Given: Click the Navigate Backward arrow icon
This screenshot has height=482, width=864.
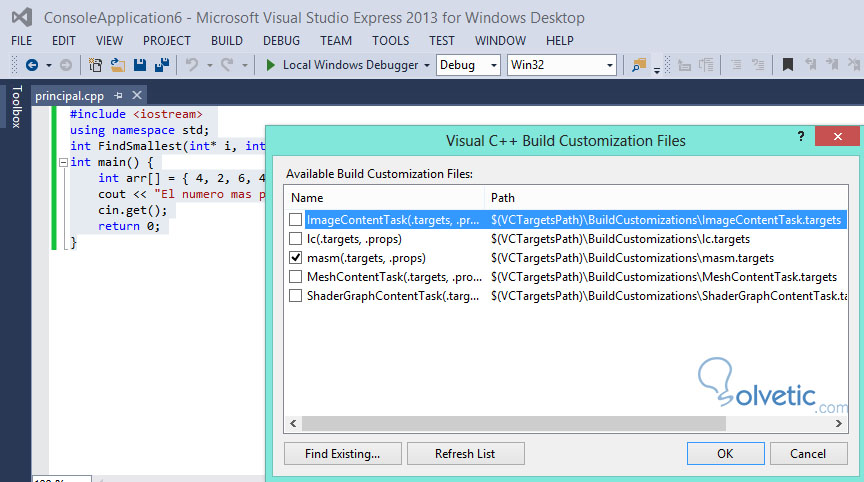Looking at the screenshot, I should point(32,65).
